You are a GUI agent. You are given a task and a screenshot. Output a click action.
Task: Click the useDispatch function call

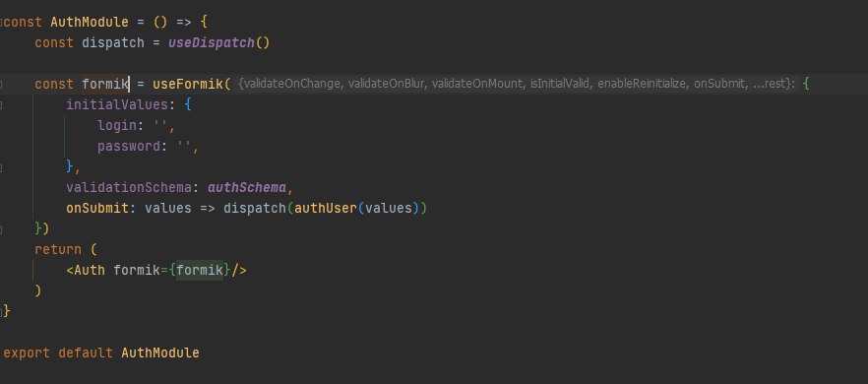click(212, 42)
